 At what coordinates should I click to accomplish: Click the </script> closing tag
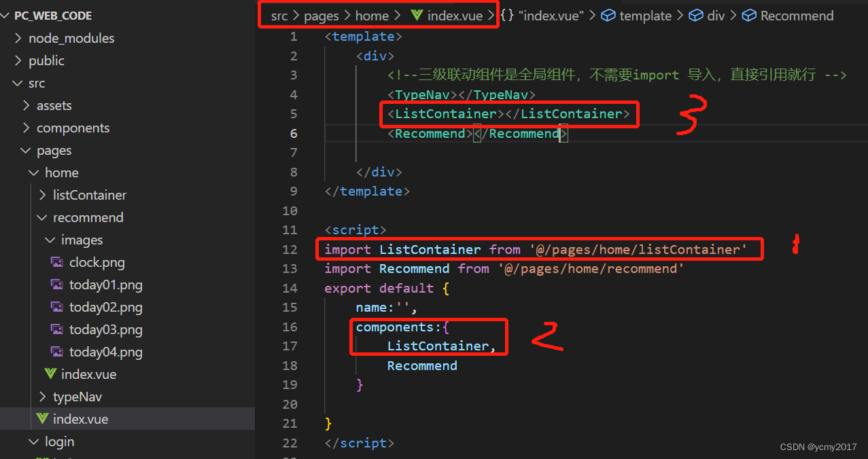[360, 443]
